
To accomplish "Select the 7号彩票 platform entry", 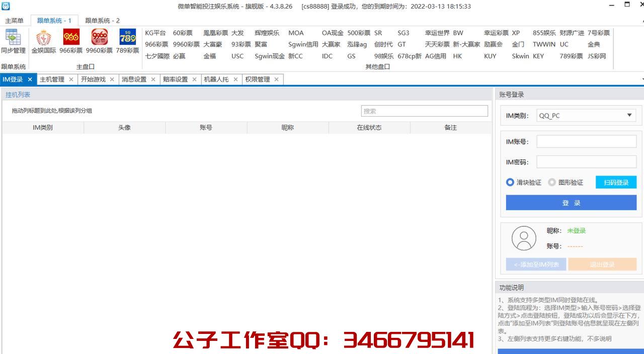I will click(x=599, y=33).
